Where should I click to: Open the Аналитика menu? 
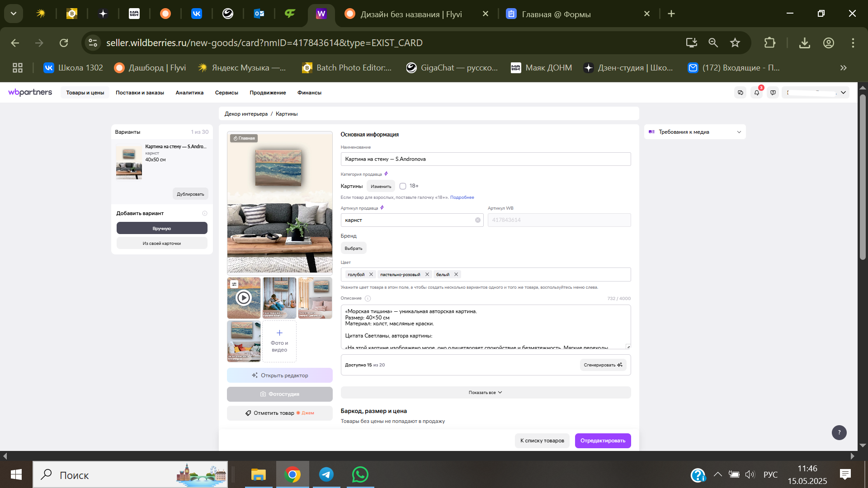coord(189,93)
